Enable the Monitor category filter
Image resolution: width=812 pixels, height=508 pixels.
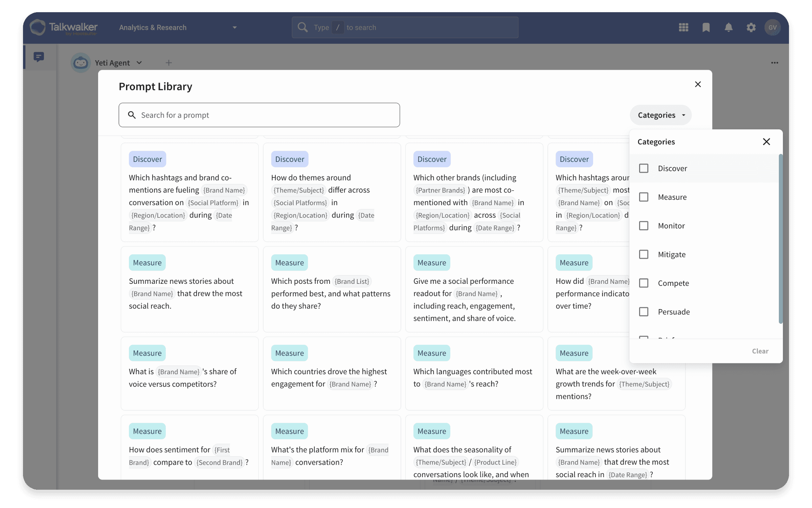coord(644,226)
